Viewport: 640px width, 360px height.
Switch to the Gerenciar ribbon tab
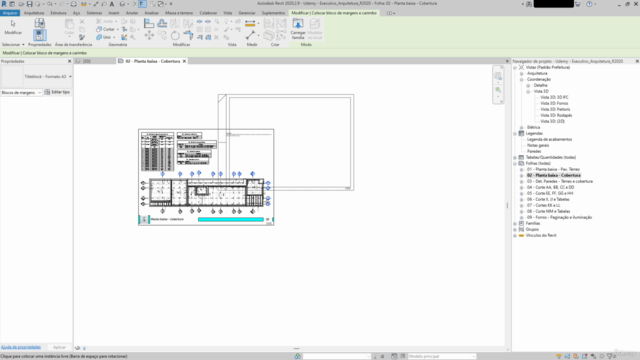tap(247, 13)
